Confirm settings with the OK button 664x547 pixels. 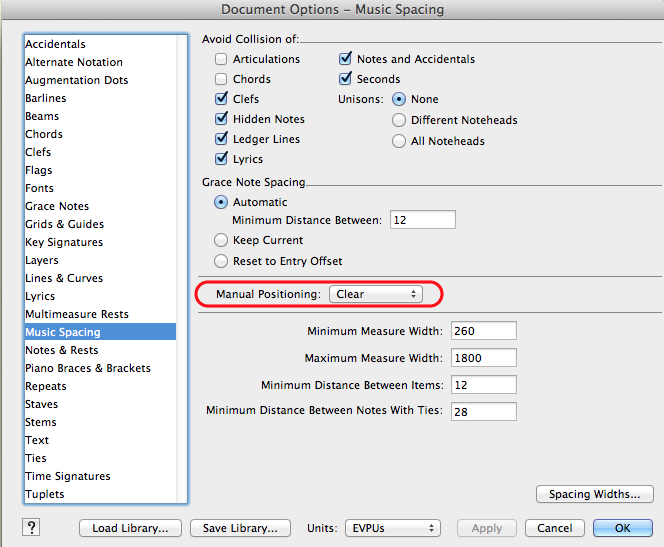click(622, 528)
